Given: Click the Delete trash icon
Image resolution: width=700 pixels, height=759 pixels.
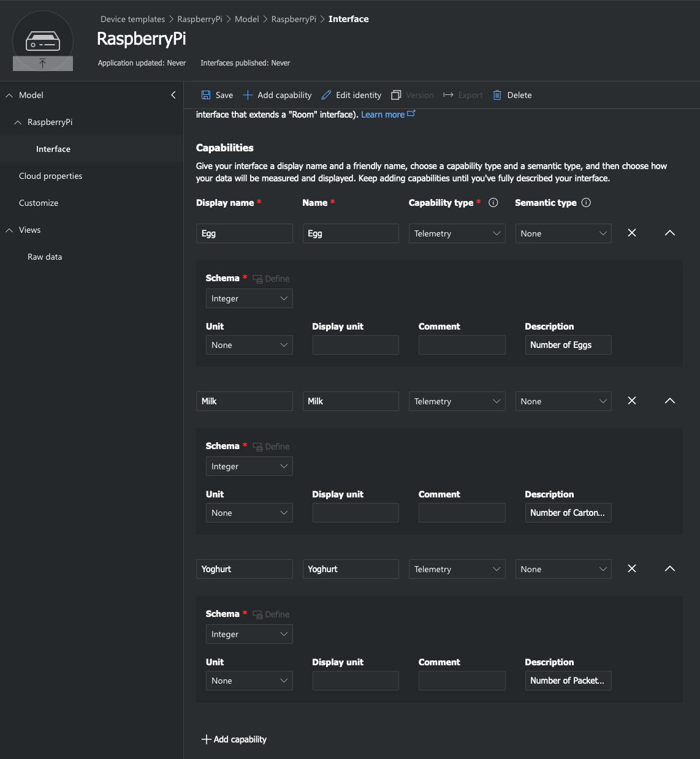Looking at the screenshot, I should pyautogui.click(x=497, y=95).
